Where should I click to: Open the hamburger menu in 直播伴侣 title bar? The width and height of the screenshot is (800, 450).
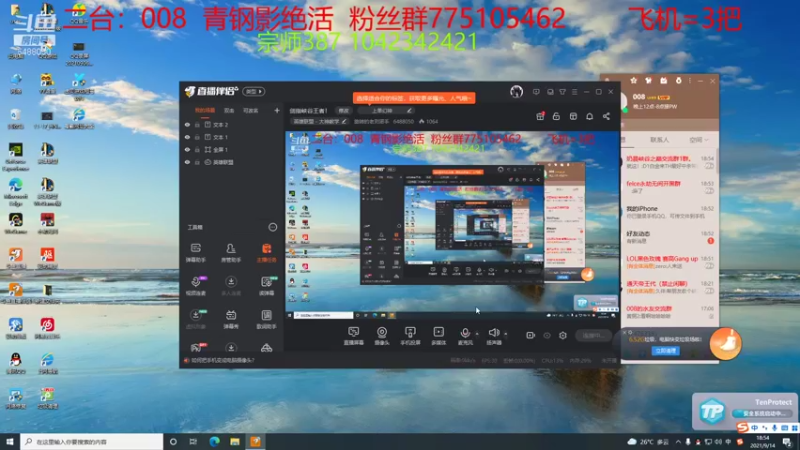(574, 92)
